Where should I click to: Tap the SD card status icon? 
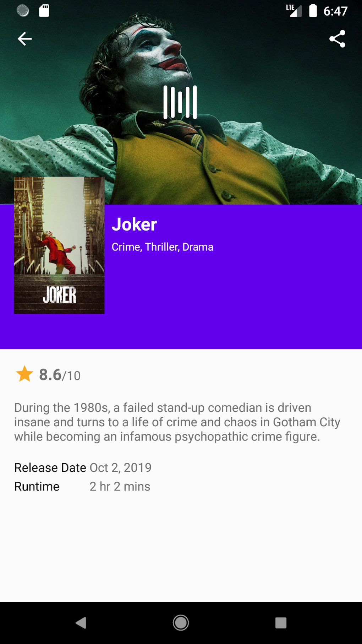point(44,11)
